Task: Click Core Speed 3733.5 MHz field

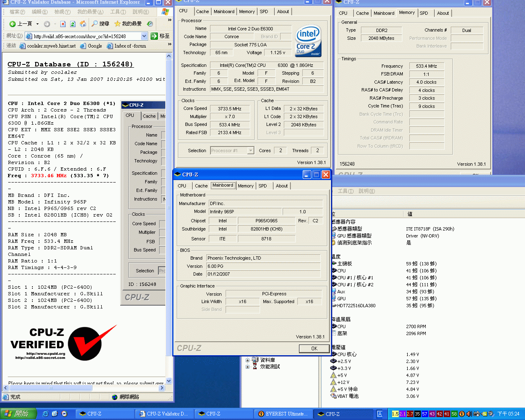Action: click(230, 109)
